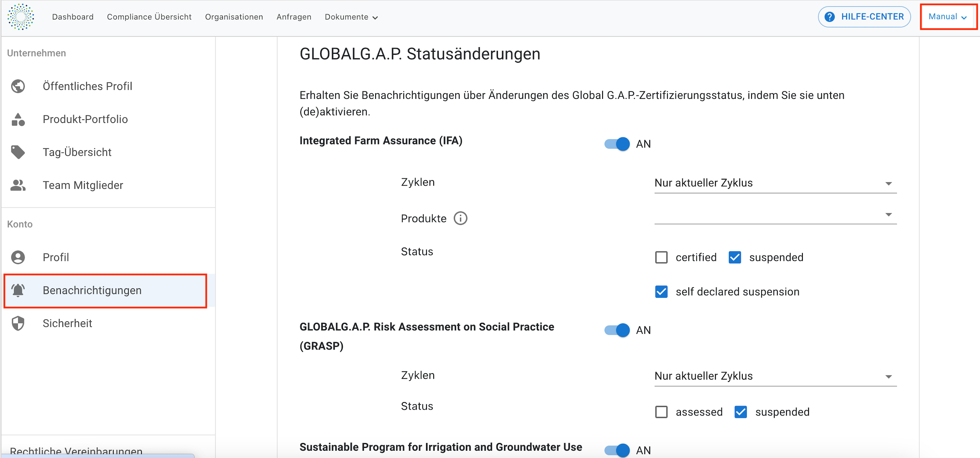Image resolution: width=980 pixels, height=458 pixels.
Task: Open the GRASP Zyklen dropdown
Action: point(775,377)
